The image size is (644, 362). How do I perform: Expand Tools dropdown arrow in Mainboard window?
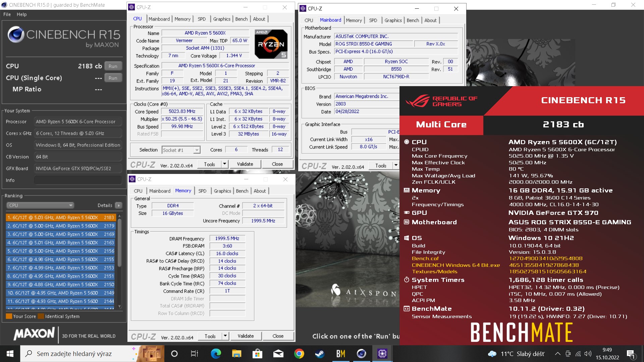[396, 166]
